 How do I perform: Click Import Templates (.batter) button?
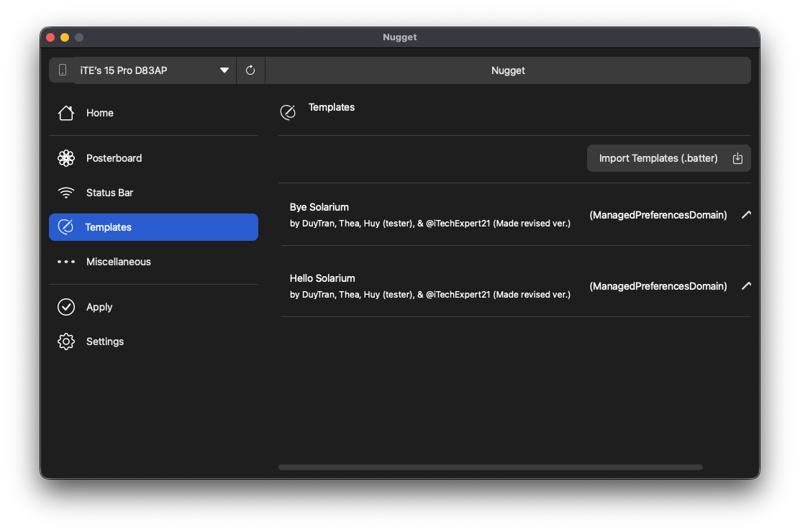tap(668, 158)
